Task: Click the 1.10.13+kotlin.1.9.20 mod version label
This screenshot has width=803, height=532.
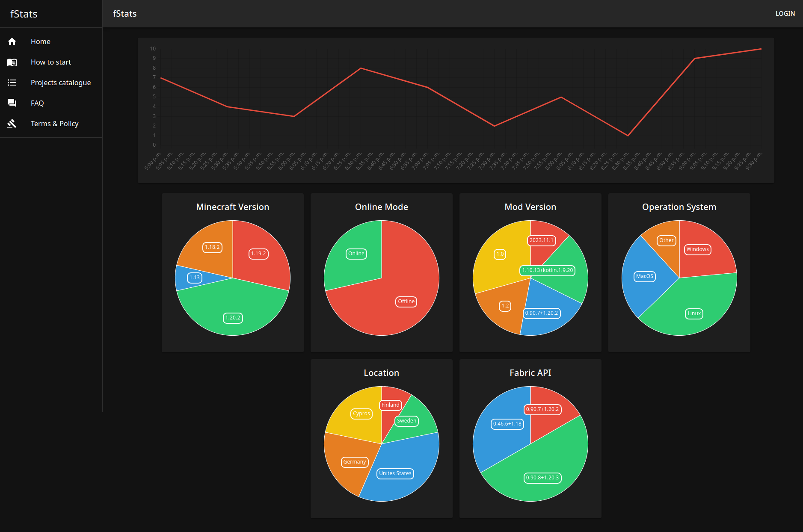Action: [x=547, y=270]
